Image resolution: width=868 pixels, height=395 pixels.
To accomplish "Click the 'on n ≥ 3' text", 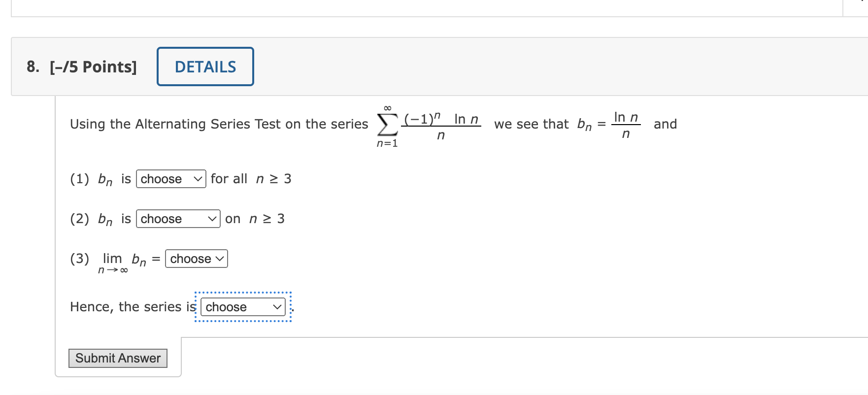I will tap(254, 219).
